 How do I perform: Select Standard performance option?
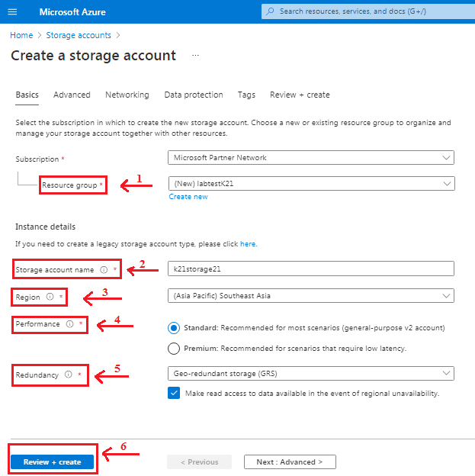174,327
